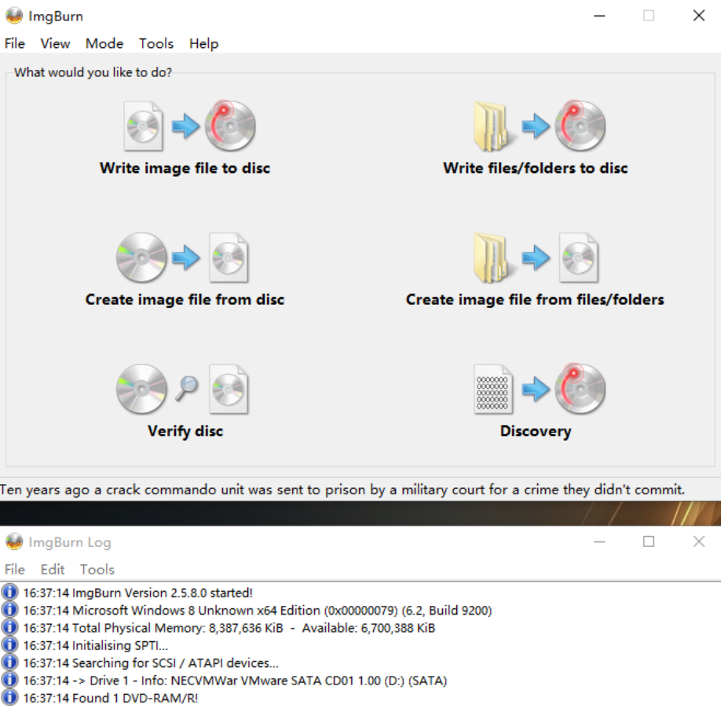Image resolution: width=728 pixels, height=712 pixels.
Task: Open the File menu in ImgBurn Log window
Action: 15,569
